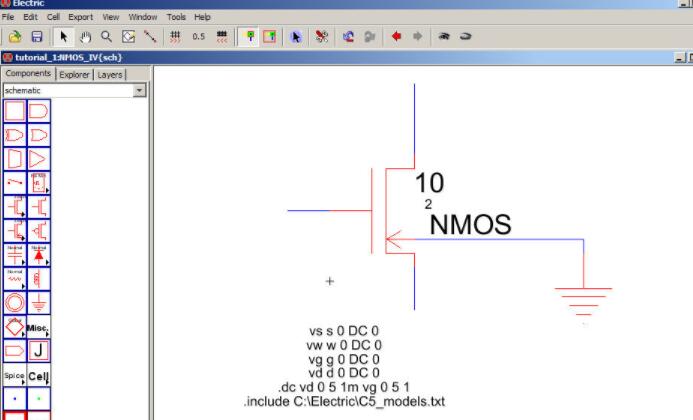Viewport: 693px width, 420px height.
Task: Toggle the Click/Select/Move arrow tool
Action: point(64,36)
